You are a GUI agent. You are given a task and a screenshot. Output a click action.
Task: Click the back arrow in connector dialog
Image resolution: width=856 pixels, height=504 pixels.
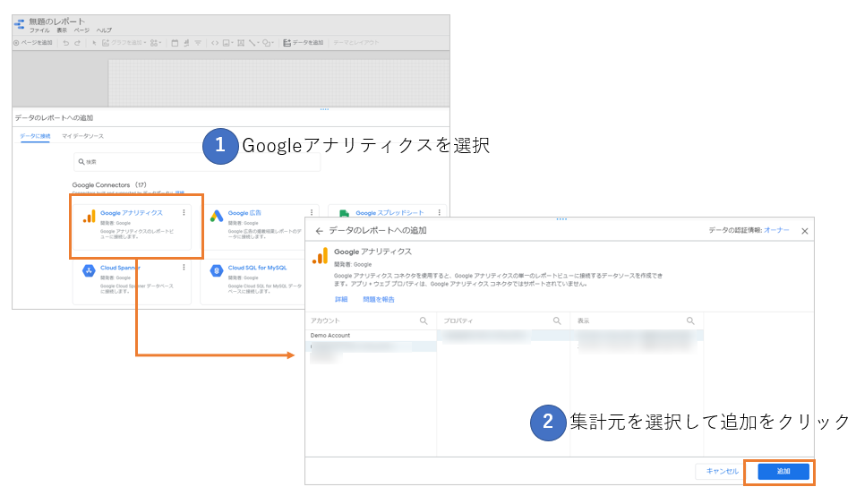tap(320, 231)
